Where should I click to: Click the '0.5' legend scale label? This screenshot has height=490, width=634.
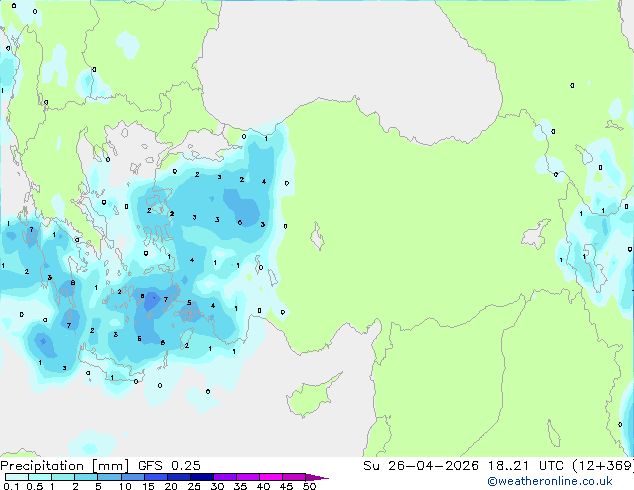[35, 486]
